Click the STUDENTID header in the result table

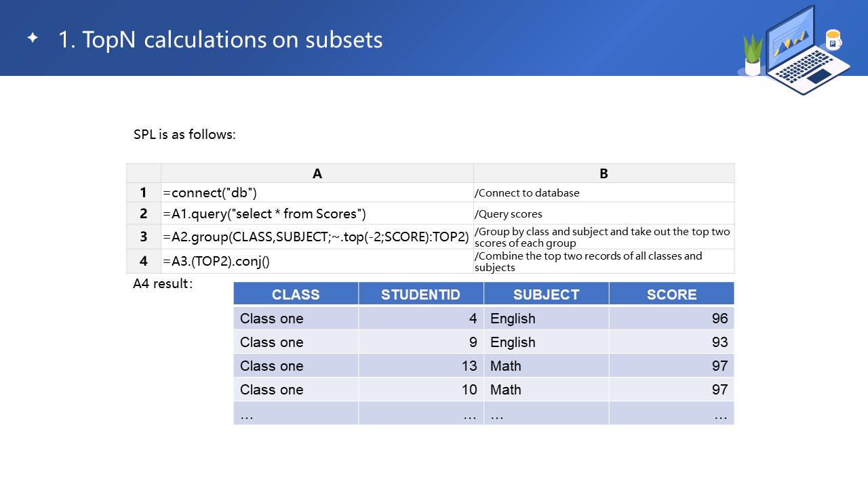pyautogui.click(x=420, y=294)
